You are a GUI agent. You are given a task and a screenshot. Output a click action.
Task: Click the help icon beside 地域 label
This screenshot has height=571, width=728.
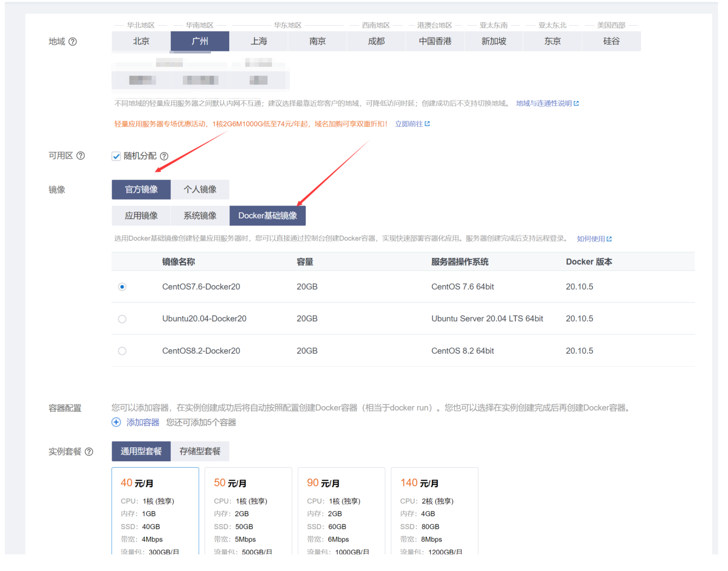pyautogui.click(x=72, y=41)
